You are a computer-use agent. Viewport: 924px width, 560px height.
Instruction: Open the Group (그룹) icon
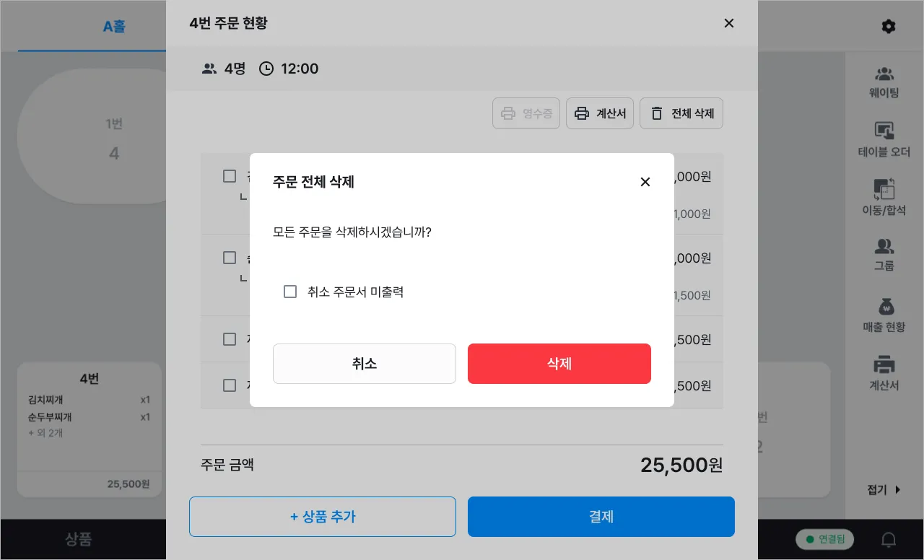tap(884, 248)
